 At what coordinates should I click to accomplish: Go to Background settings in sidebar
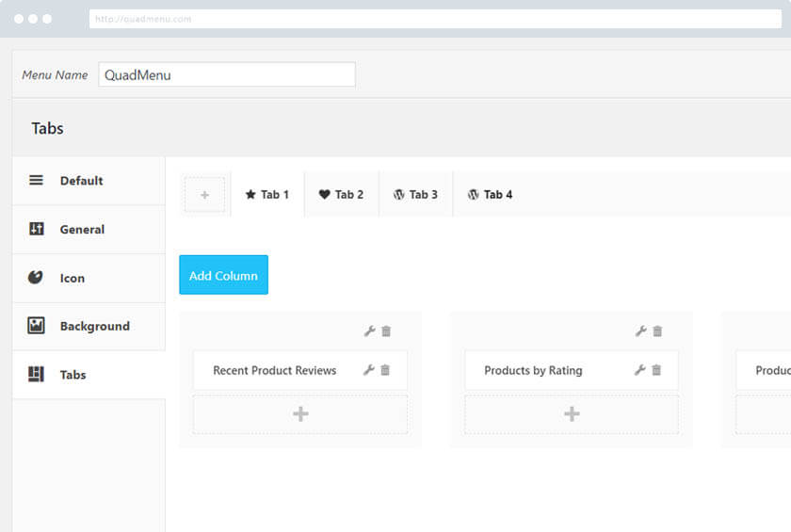tap(94, 327)
